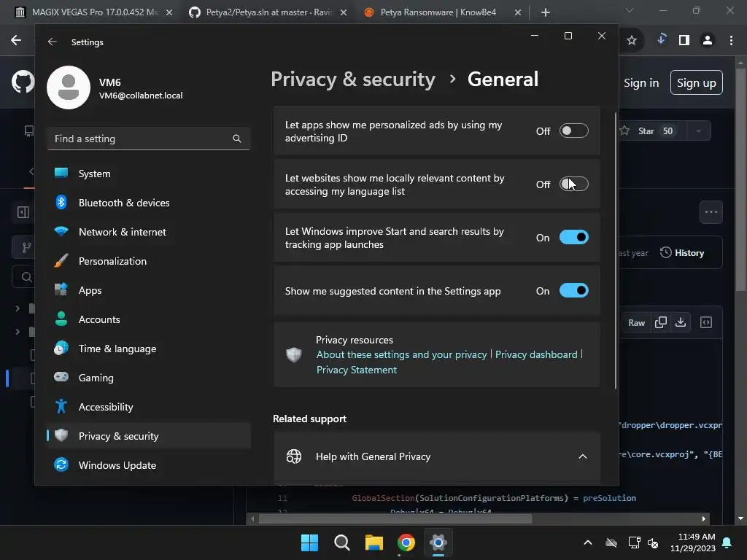
Task: Turn off tracking app launches switch
Action: [x=573, y=237]
